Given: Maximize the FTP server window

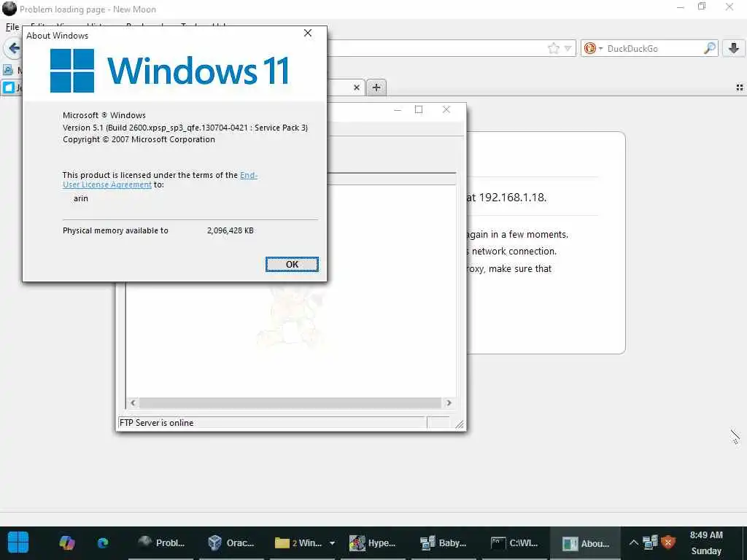Looking at the screenshot, I should [x=418, y=110].
